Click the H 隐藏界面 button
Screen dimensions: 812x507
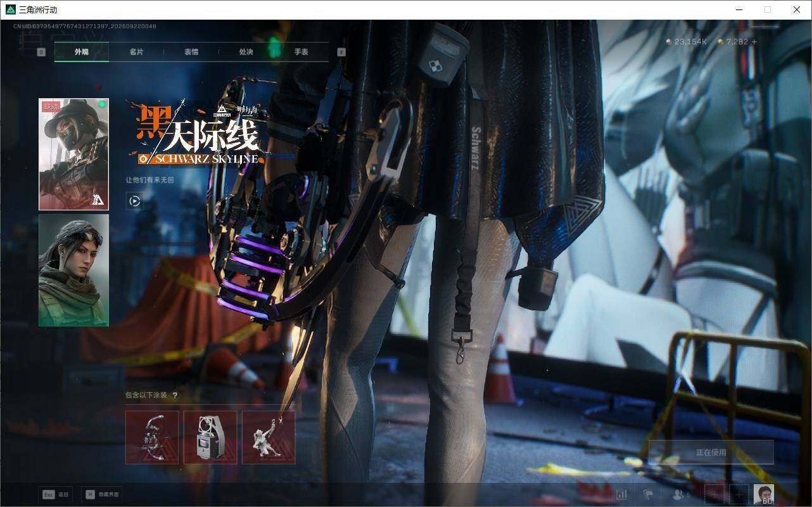tap(102, 494)
